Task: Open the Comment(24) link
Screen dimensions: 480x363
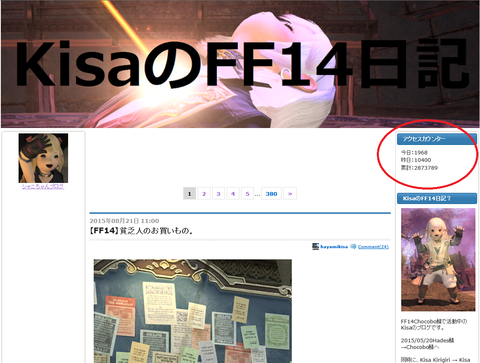Action: click(x=373, y=247)
